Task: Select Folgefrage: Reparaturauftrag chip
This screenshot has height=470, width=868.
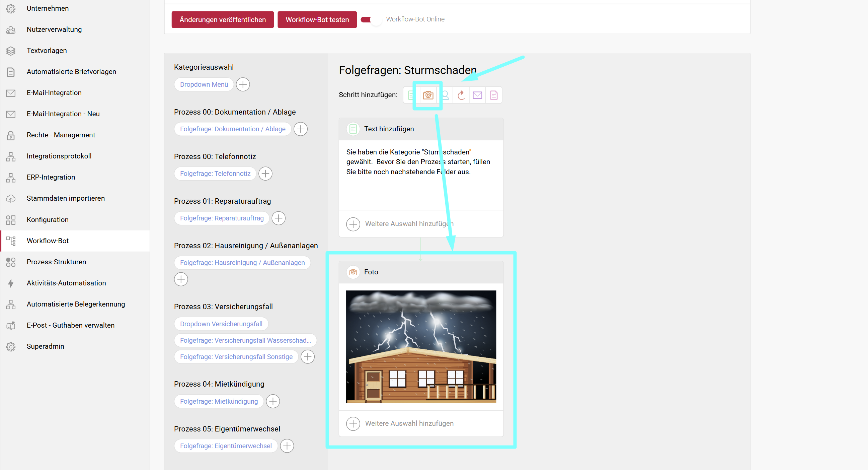Action: pos(222,218)
